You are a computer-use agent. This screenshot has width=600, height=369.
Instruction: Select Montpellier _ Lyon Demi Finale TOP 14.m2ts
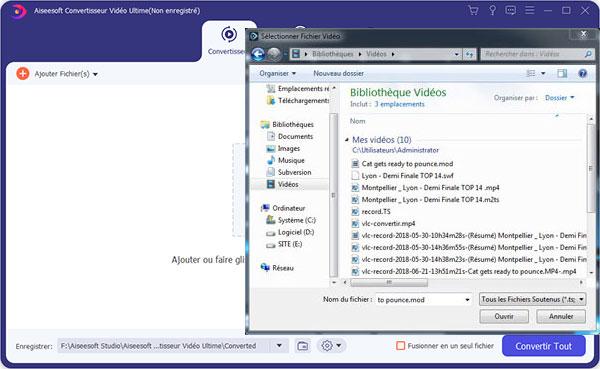426,199
